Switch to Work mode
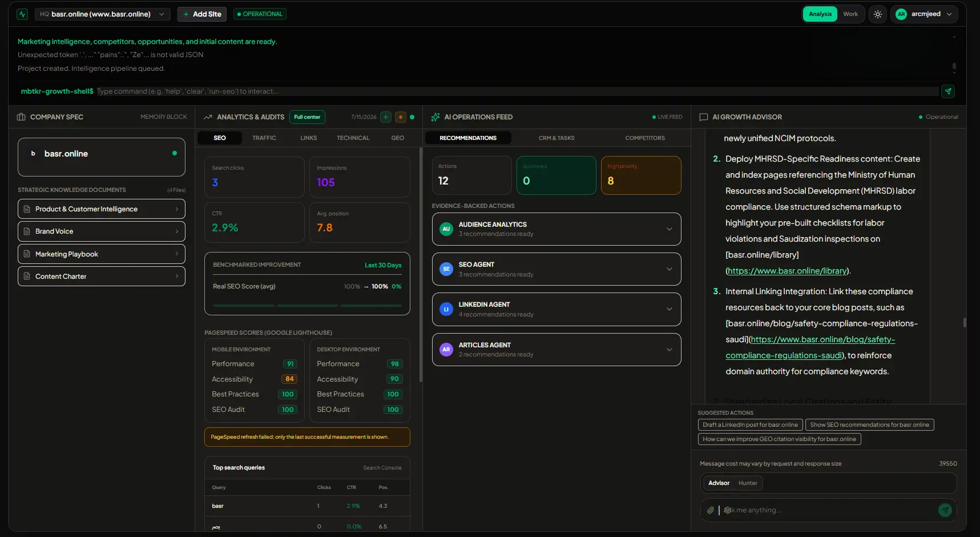The height and width of the screenshot is (537, 980). (x=850, y=14)
